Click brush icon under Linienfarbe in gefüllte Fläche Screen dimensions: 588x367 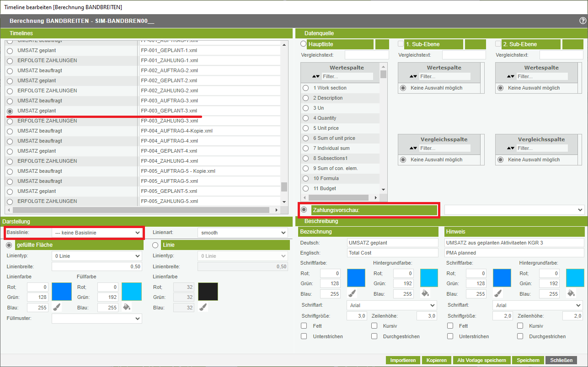[x=57, y=307]
